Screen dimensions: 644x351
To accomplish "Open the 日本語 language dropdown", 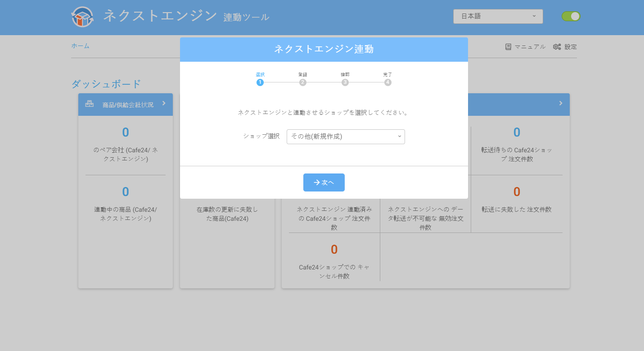I will (498, 16).
